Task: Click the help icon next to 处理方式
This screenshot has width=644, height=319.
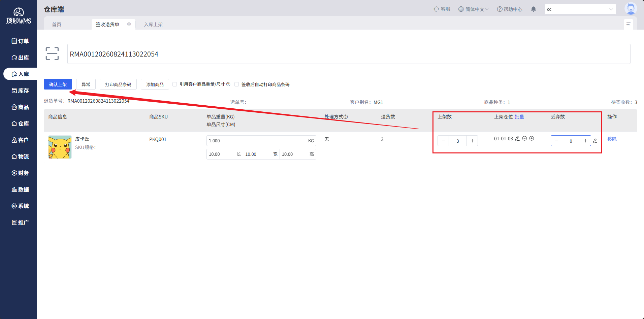Action: click(x=346, y=117)
